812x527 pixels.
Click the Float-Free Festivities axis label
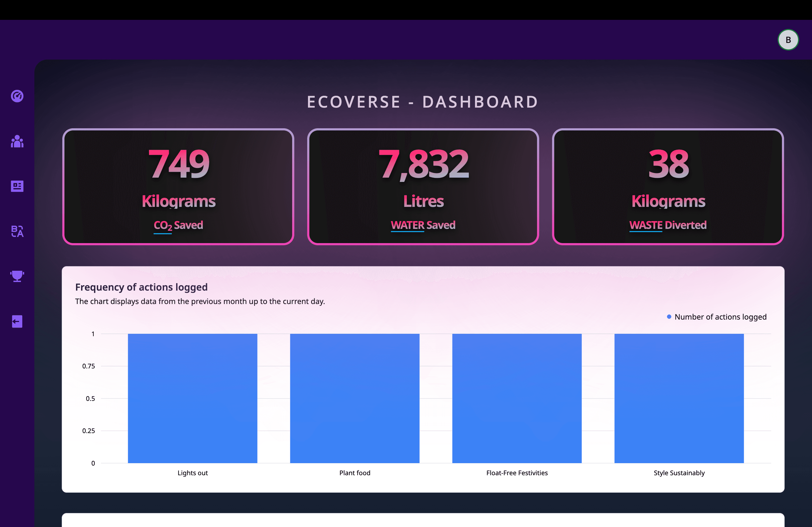517,473
